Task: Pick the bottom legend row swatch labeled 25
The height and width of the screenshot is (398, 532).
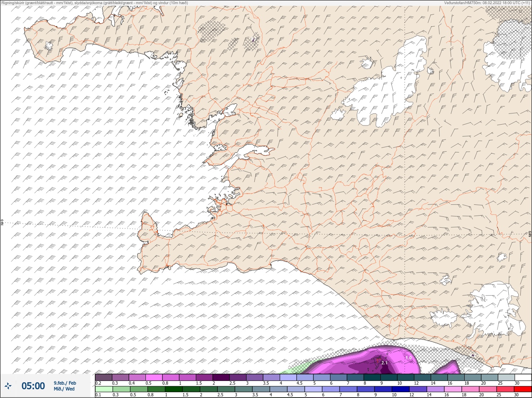Action: pyautogui.click(x=505, y=389)
